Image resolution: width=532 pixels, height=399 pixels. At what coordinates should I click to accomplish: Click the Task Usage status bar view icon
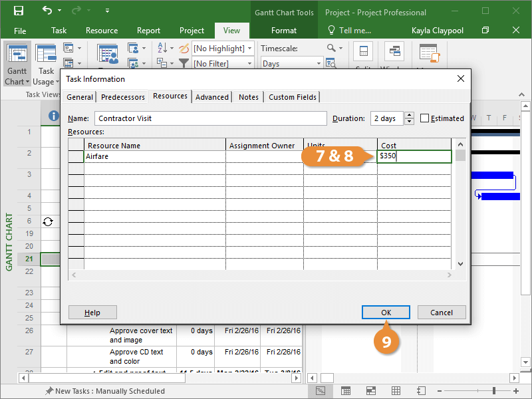click(346, 391)
